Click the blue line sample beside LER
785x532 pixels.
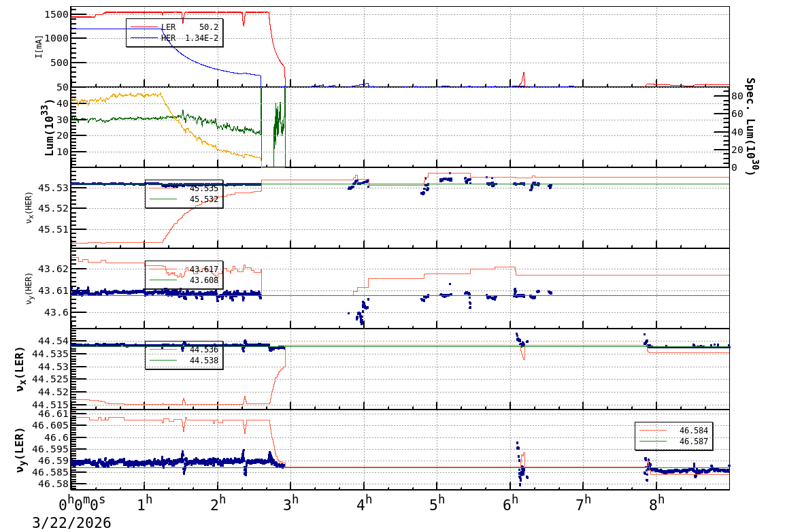pos(144,27)
